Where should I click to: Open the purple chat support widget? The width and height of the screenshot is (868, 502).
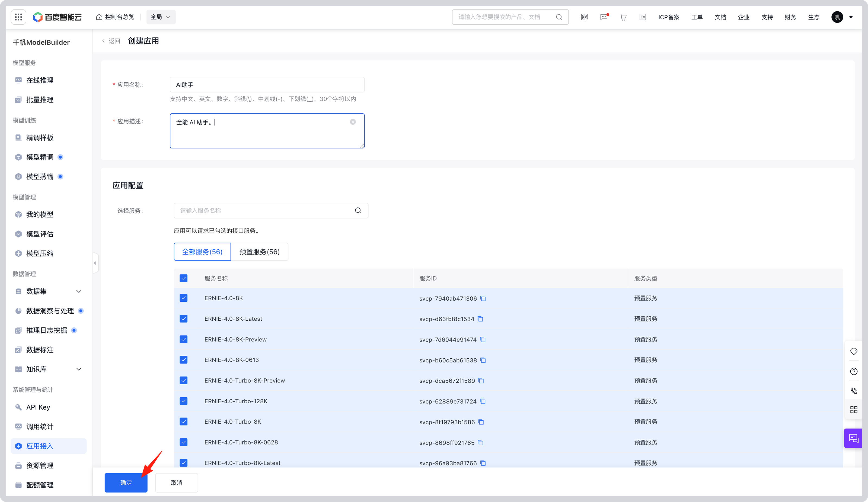pyautogui.click(x=854, y=438)
